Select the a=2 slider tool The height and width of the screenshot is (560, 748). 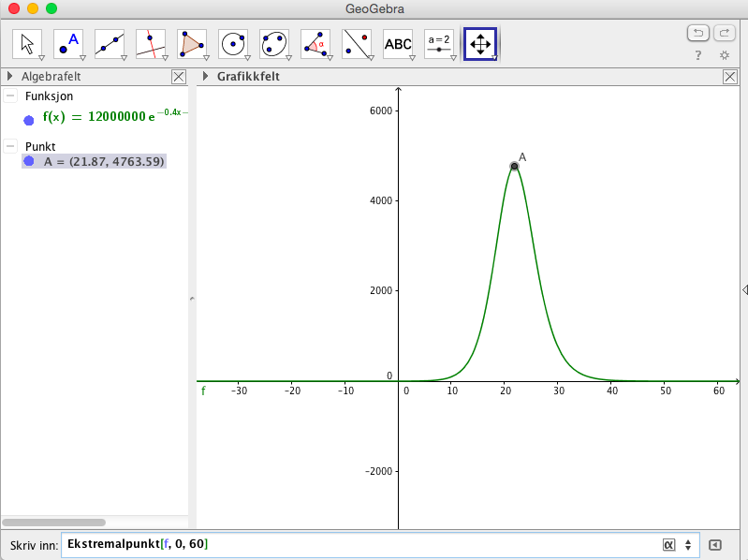(439, 44)
